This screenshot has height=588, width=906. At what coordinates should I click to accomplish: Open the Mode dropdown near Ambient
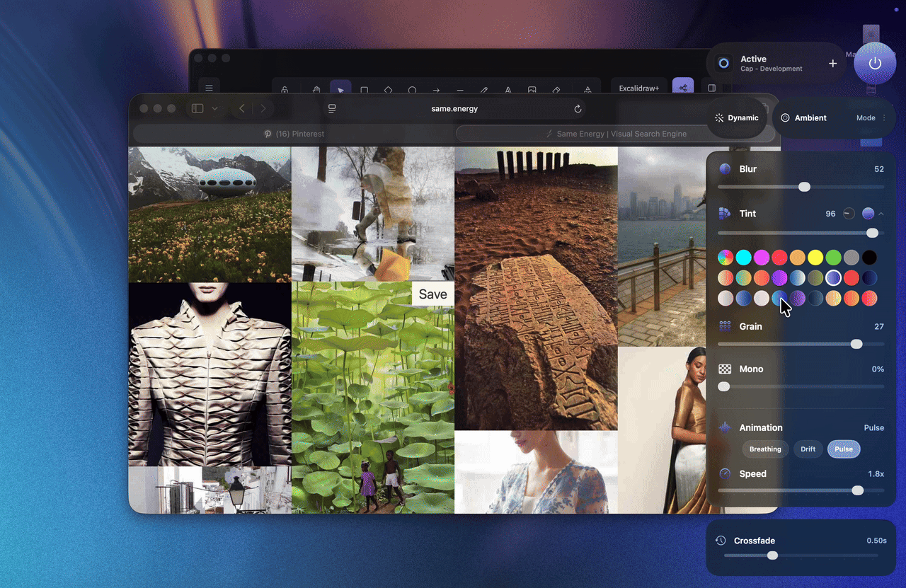pos(868,117)
